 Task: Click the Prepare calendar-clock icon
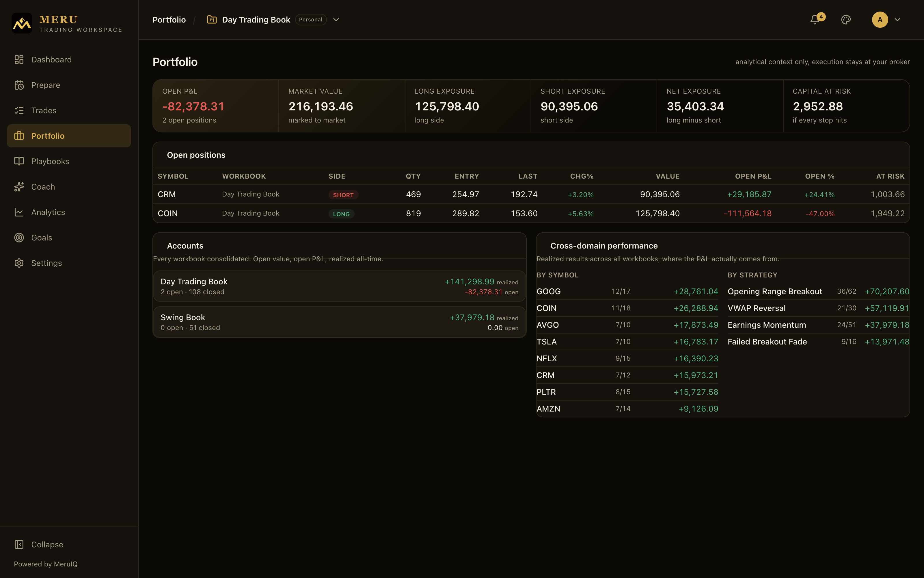19,85
